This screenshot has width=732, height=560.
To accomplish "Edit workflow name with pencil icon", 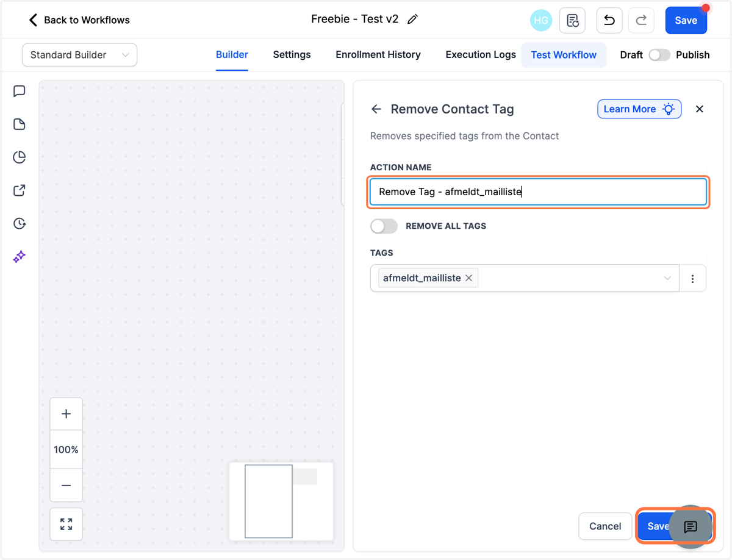I will (x=413, y=20).
